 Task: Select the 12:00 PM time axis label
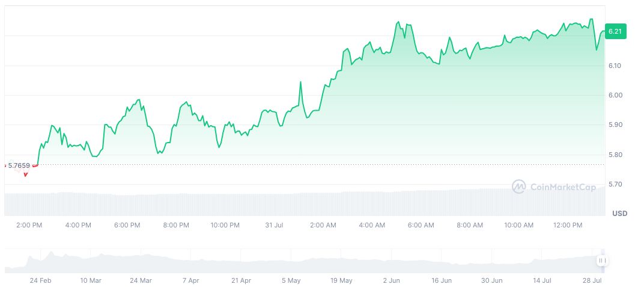[x=568, y=225]
